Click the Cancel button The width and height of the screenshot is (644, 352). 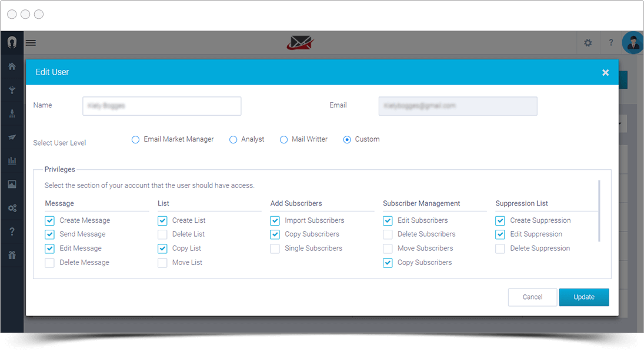[532, 297]
